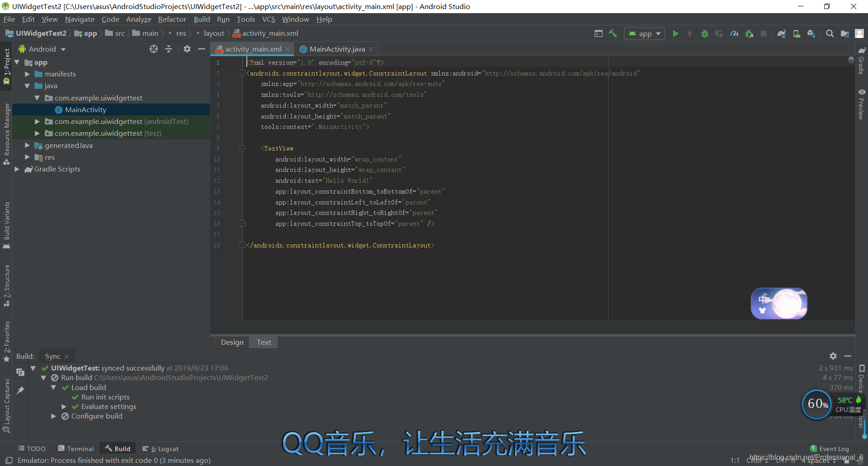Click line number 1 in the editor gutter
Screen dimensions: 868x466
pyautogui.click(x=218, y=62)
